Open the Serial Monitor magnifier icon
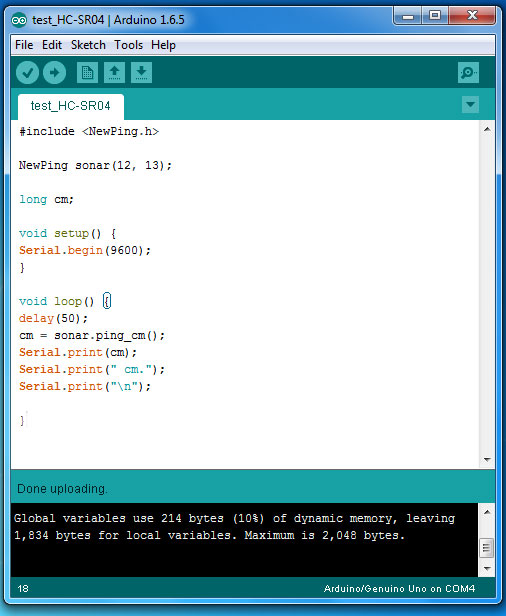 [x=468, y=73]
